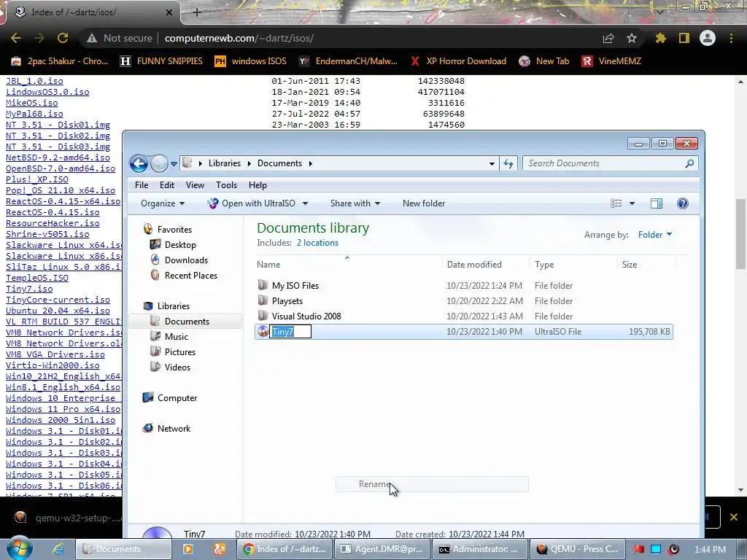Change Explorer view icon
The width and height of the screenshot is (747, 560).
616,203
